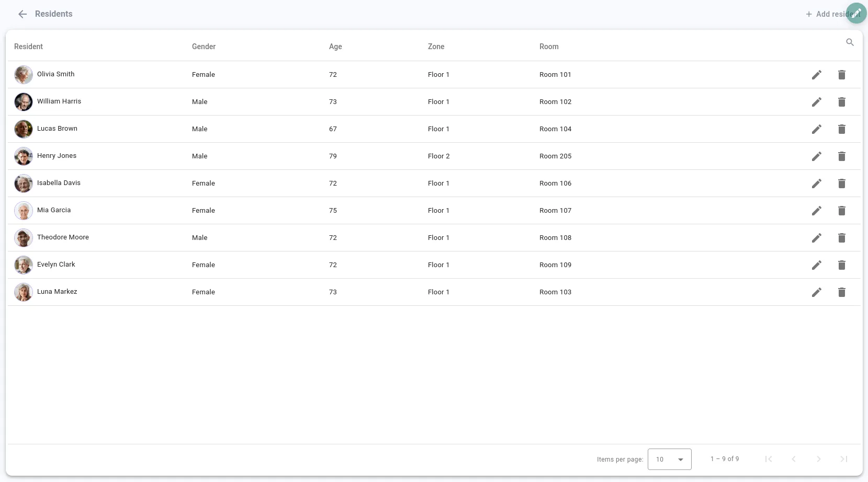Image resolution: width=868 pixels, height=482 pixels.
Task: Open the Items per page dropdown
Action: [669, 459]
